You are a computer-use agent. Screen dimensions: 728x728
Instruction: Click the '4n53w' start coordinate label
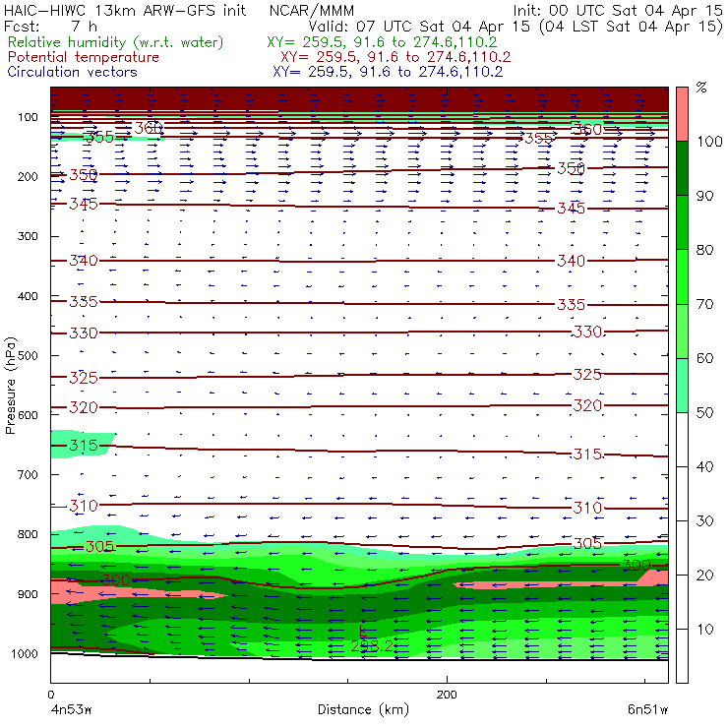(x=72, y=710)
